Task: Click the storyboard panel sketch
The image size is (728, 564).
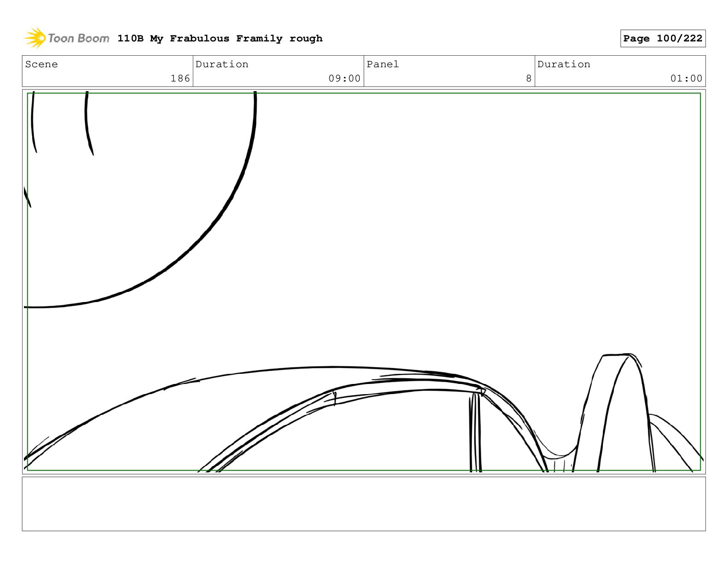Action: (x=364, y=282)
